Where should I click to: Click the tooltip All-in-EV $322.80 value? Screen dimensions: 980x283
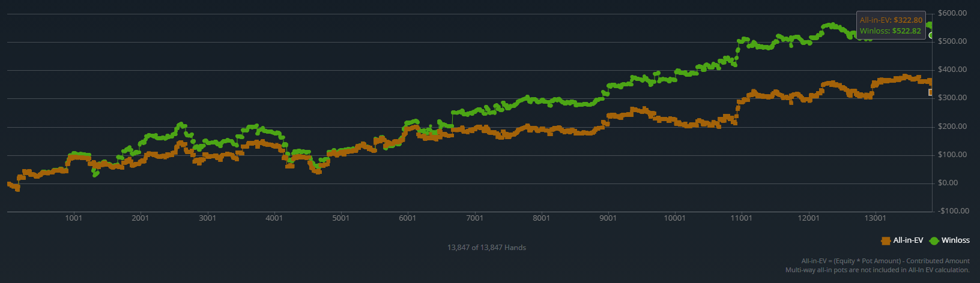[x=908, y=20]
